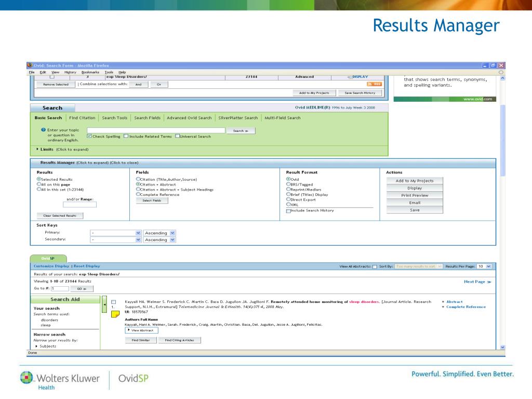Tick the checkbox for result 1

point(114,302)
